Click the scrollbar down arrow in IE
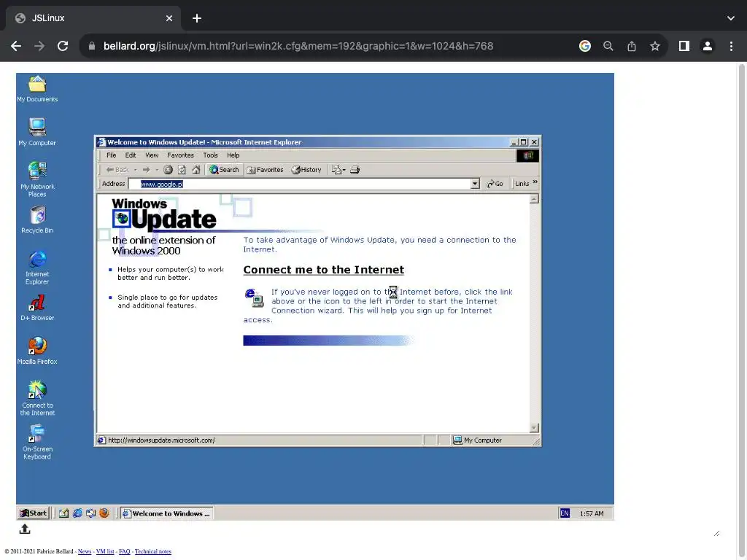The height and width of the screenshot is (560, 747). (534, 427)
